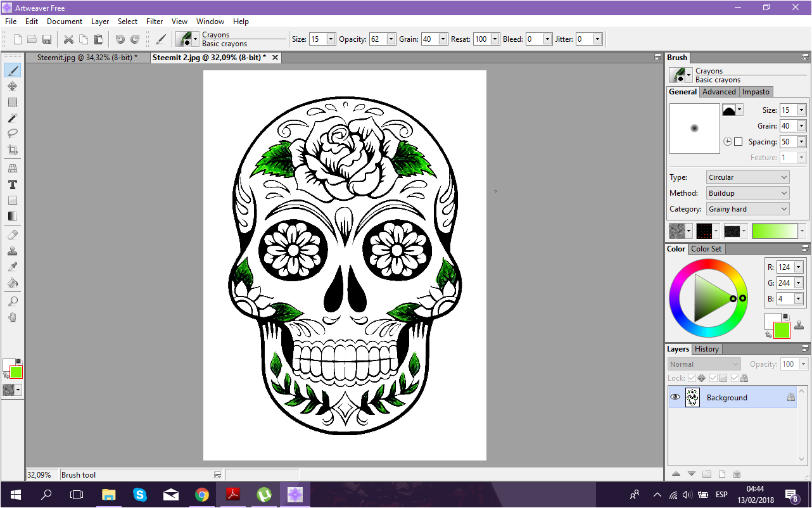
Task: Open the brush Type dropdown showing Circular
Action: [x=748, y=177]
